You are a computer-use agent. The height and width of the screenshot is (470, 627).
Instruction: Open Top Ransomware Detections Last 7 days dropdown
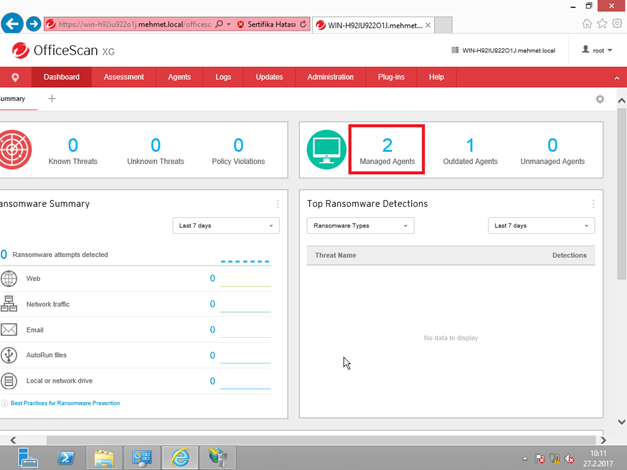(541, 226)
